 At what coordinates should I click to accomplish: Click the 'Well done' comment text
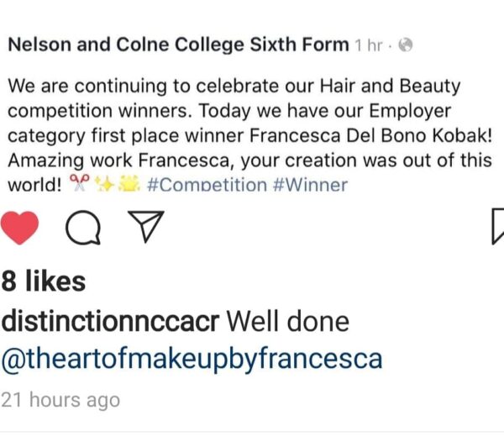[288, 321]
